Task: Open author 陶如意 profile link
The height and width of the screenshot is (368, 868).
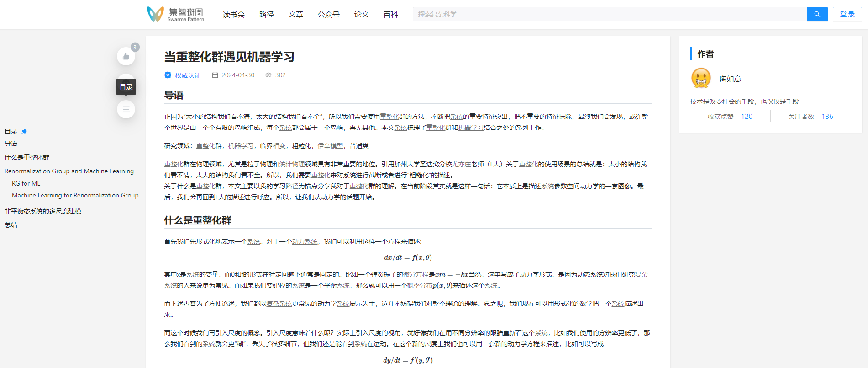Action: coord(730,79)
